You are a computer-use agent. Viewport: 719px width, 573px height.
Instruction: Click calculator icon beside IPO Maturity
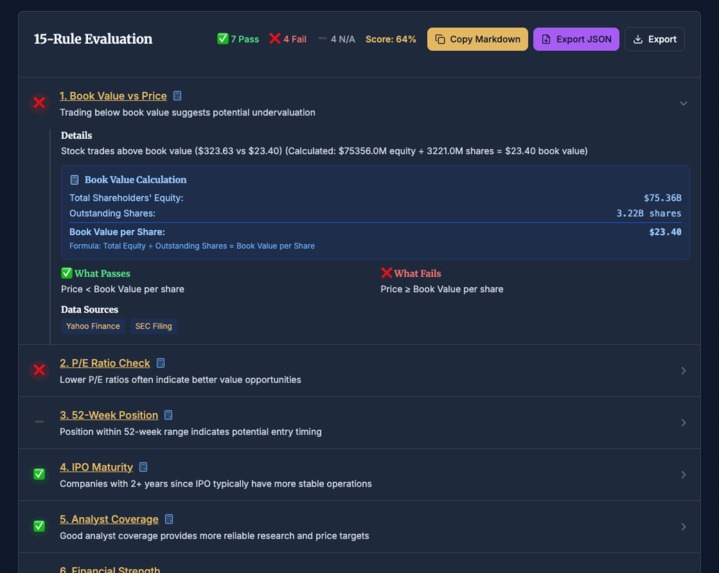(x=143, y=467)
